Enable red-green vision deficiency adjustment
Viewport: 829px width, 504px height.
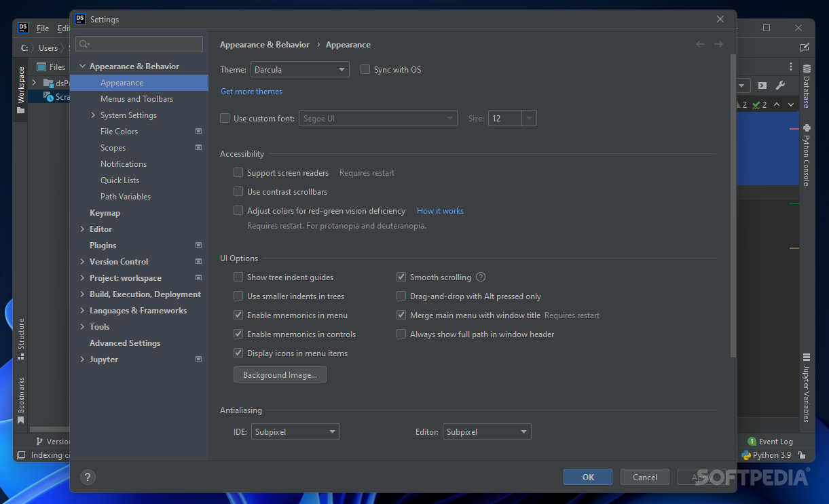[238, 210]
